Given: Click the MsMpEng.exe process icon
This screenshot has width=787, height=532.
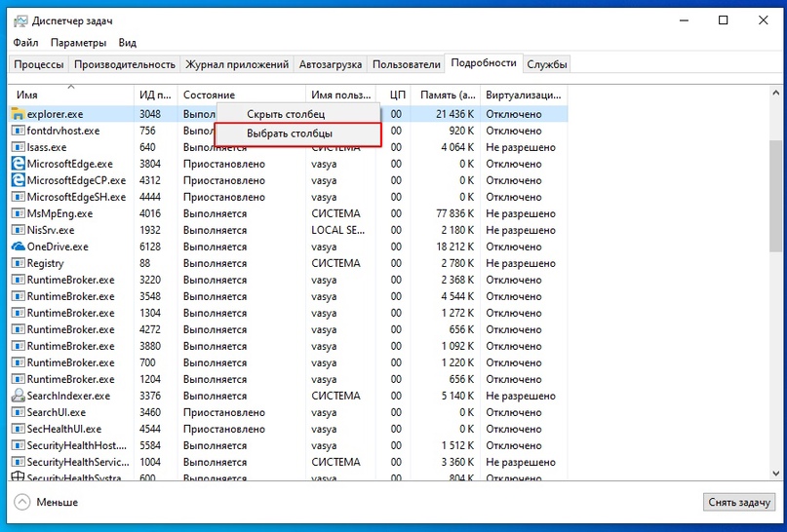Looking at the screenshot, I should click(18, 213).
